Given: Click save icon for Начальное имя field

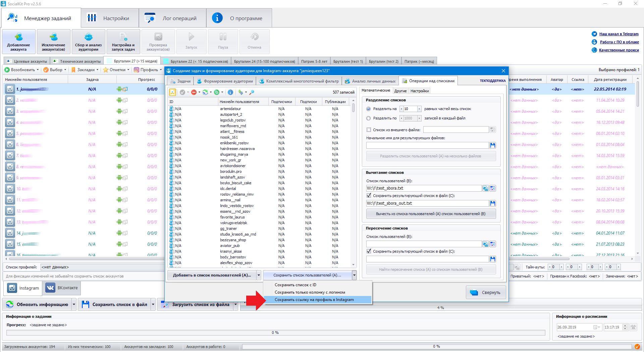Looking at the screenshot, I should tap(493, 145).
